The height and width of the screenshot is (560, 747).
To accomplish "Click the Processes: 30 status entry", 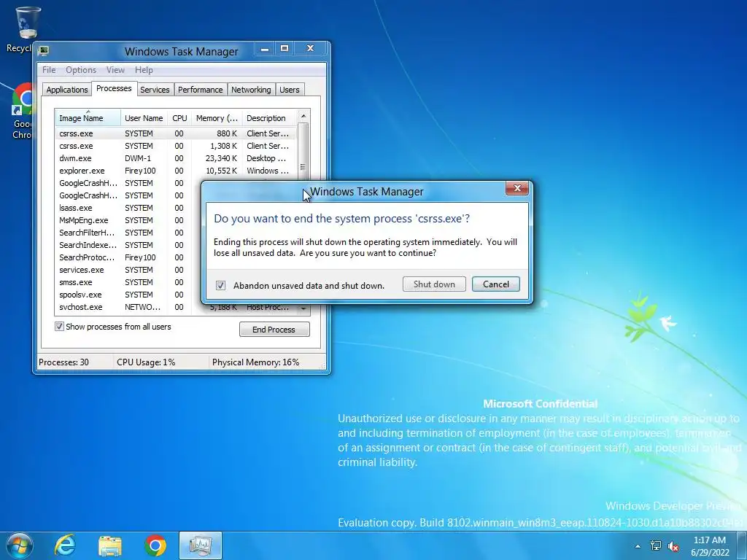I will (x=64, y=362).
